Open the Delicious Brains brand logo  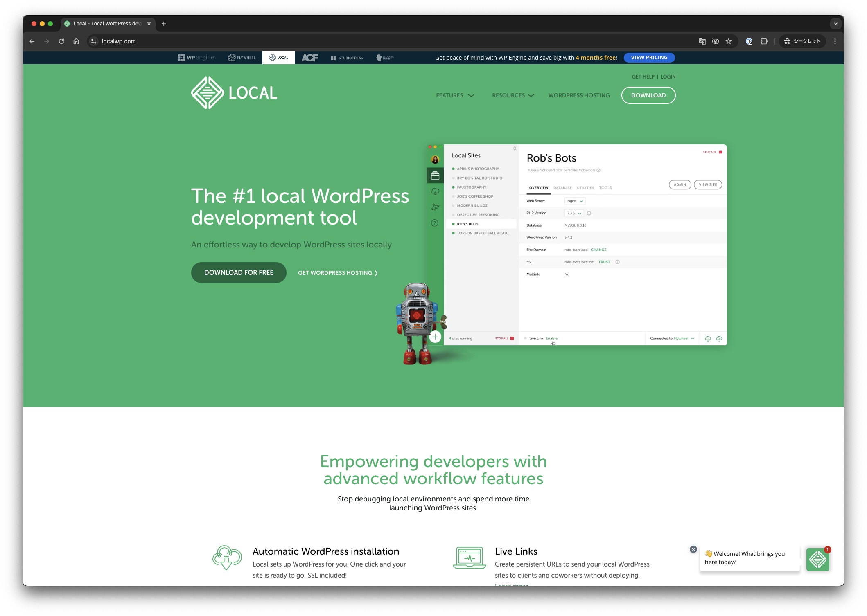pyautogui.click(x=385, y=58)
